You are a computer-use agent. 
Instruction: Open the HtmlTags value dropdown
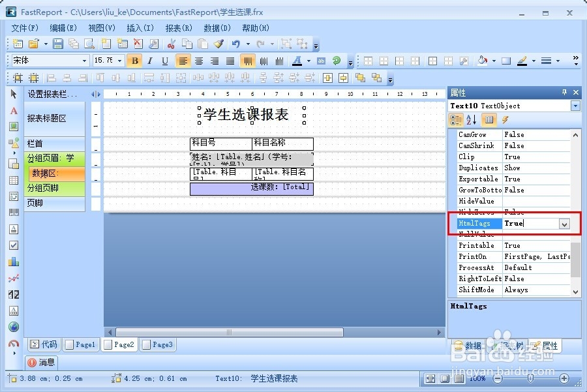(565, 224)
